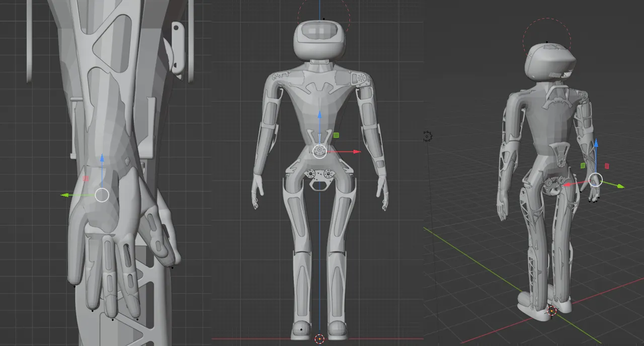The height and width of the screenshot is (346, 644).
Task: Click red plane handle square in perspective view
Action: (607, 165)
